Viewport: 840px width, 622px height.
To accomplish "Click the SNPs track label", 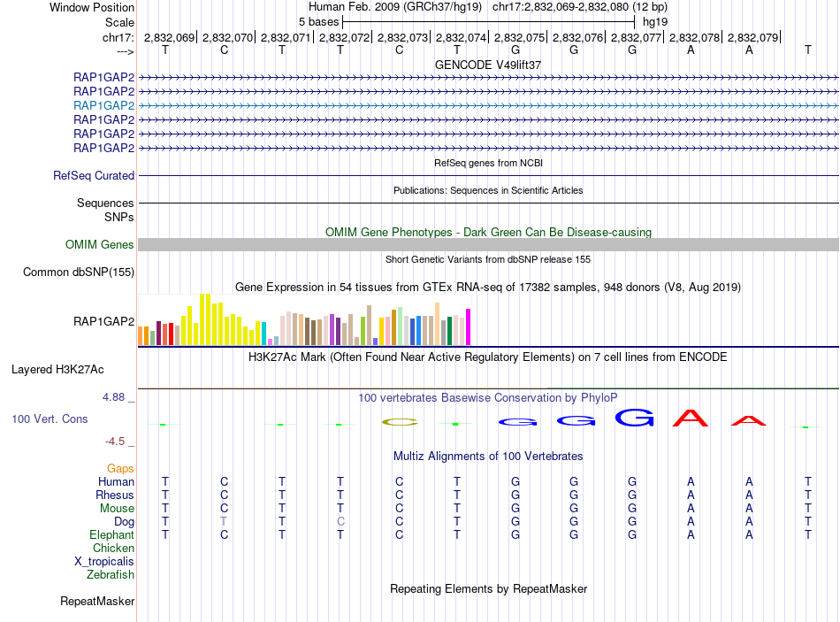I will tap(119, 217).
